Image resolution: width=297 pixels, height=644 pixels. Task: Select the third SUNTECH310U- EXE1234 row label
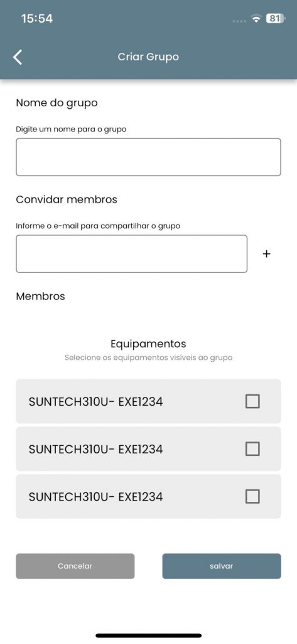tap(95, 497)
